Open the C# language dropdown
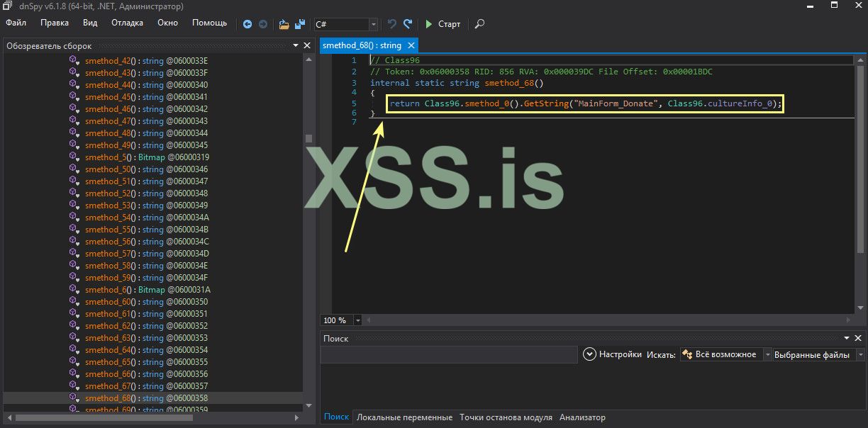 coord(373,24)
